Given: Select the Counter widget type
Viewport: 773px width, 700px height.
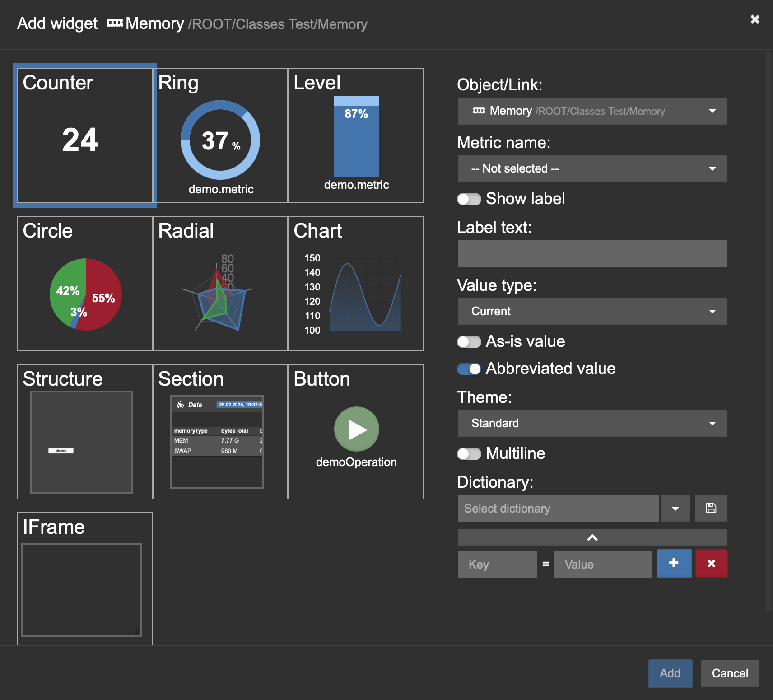Looking at the screenshot, I should click(85, 135).
